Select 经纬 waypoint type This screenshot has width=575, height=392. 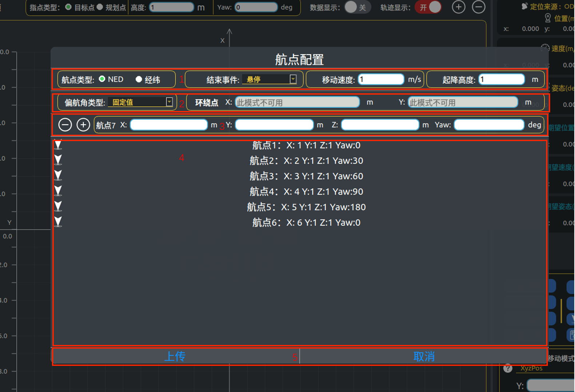point(139,79)
